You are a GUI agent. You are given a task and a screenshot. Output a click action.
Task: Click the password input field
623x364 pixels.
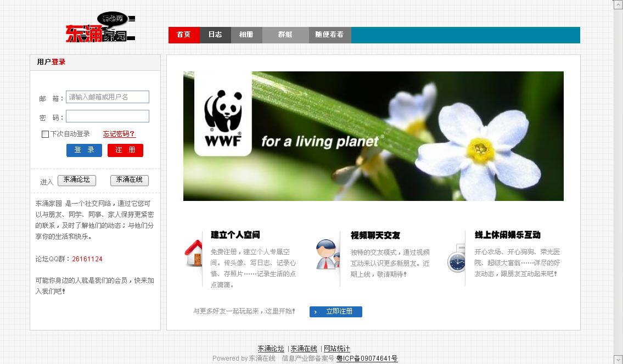(108, 116)
